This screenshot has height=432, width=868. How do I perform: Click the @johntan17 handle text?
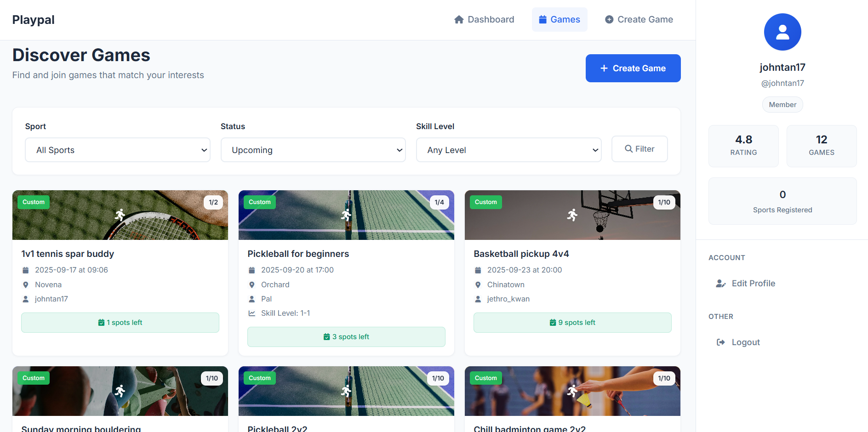click(x=782, y=83)
